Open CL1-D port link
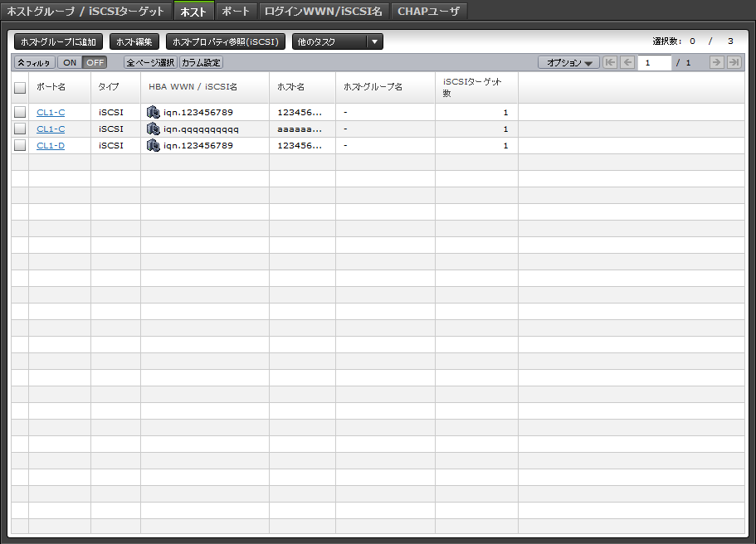756x544 pixels. click(51, 145)
